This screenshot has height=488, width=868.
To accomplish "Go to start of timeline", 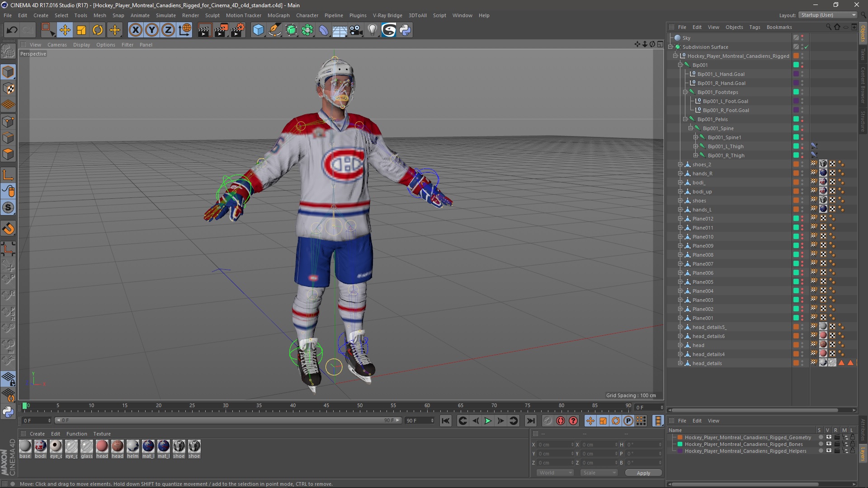I will 446,421.
